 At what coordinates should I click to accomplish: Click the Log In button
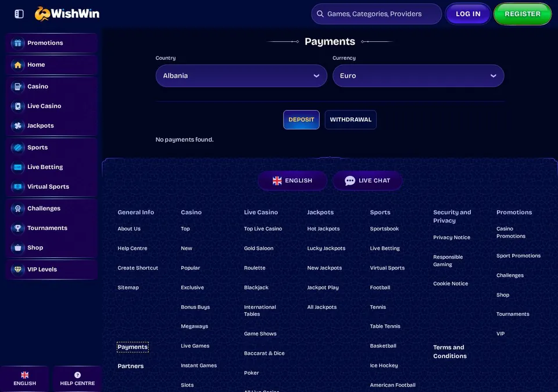(x=468, y=14)
